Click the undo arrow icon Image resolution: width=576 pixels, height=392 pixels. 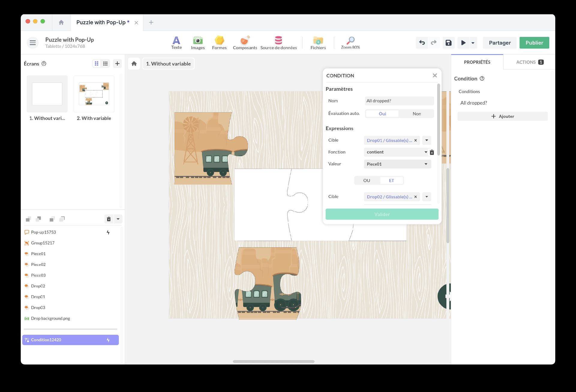422,43
